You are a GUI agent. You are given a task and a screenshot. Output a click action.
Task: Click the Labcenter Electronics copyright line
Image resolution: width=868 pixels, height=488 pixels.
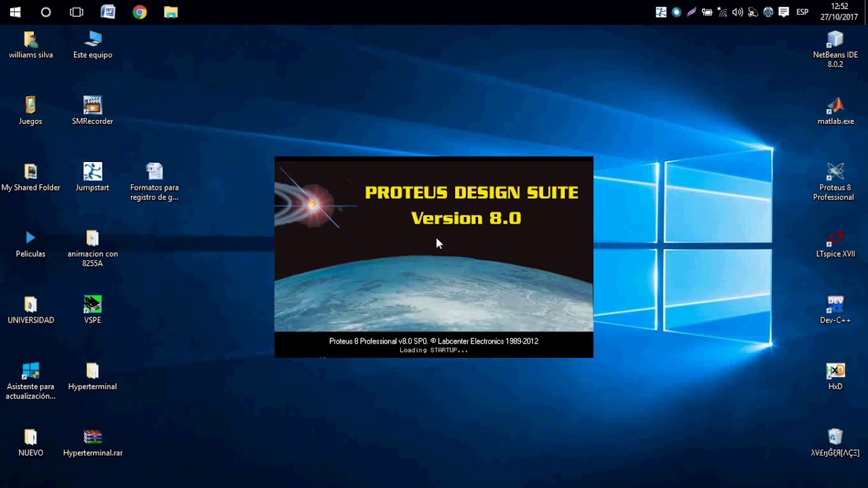point(434,341)
